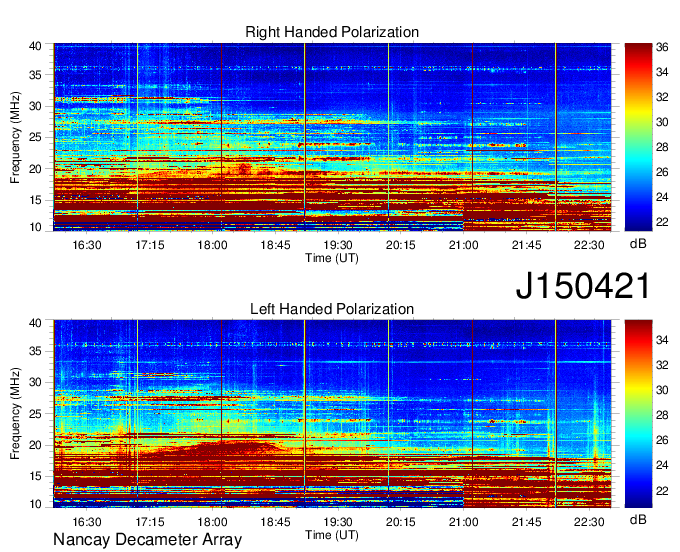Click the 16:30 time tick of the Right Handed plot

[87, 245]
